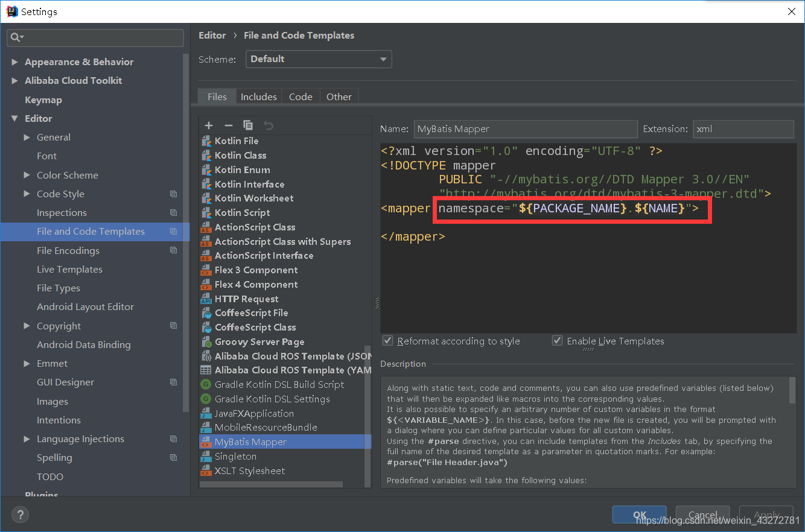Open Live Templates settings
Screen dimensions: 805x532
[69, 270]
